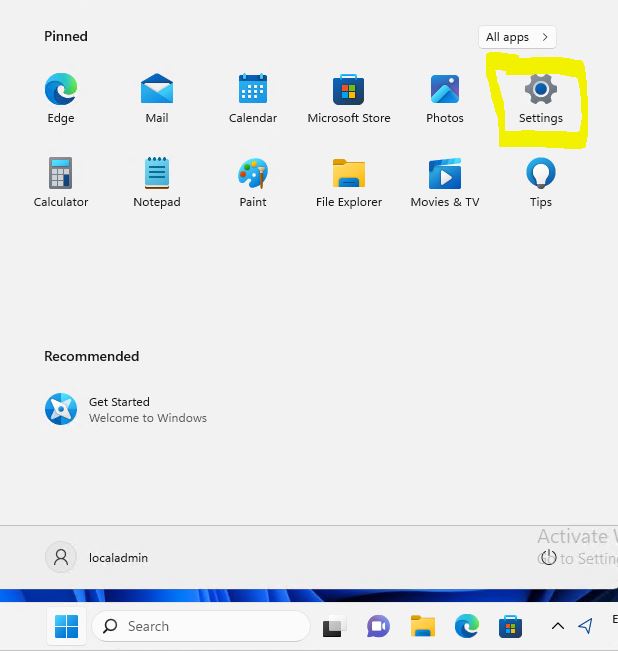Open Microsoft Store from the taskbar
The width and height of the screenshot is (618, 653).
[x=511, y=626]
